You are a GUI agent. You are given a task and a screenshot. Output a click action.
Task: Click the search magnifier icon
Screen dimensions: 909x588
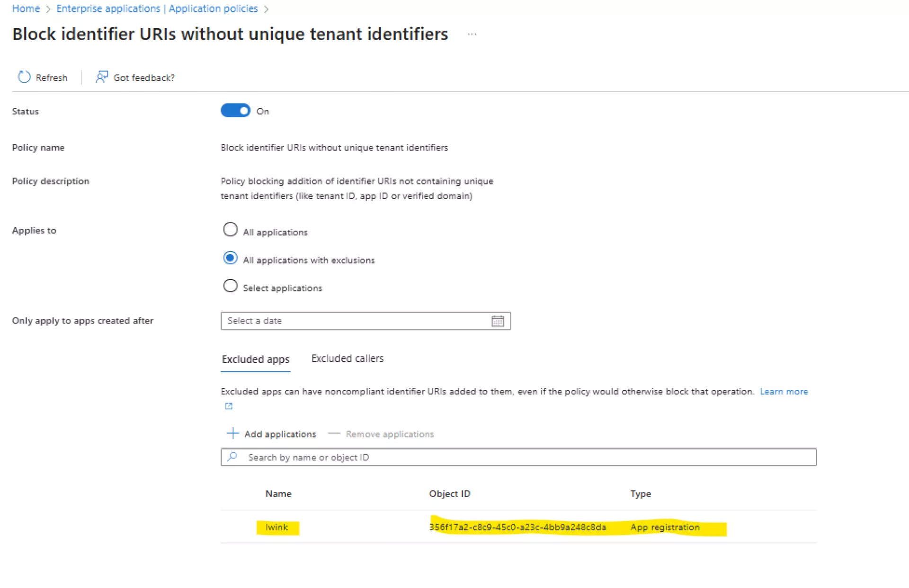(x=232, y=457)
